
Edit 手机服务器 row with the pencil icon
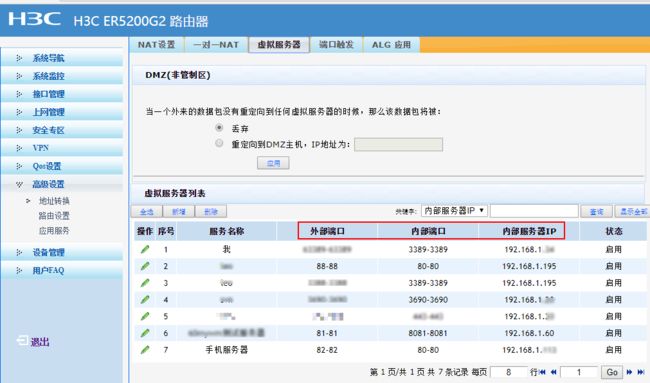145,349
